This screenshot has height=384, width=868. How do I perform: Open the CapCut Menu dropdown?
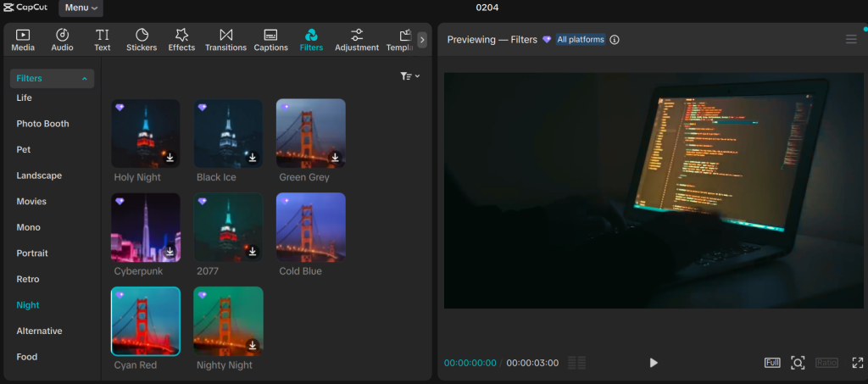click(81, 8)
